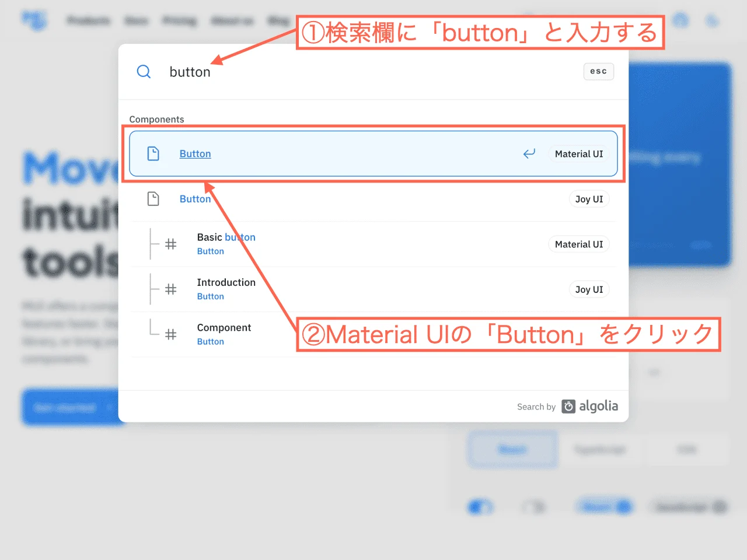The height and width of the screenshot is (560, 747).
Task: Select the Blog menu item
Action: click(x=278, y=21)
